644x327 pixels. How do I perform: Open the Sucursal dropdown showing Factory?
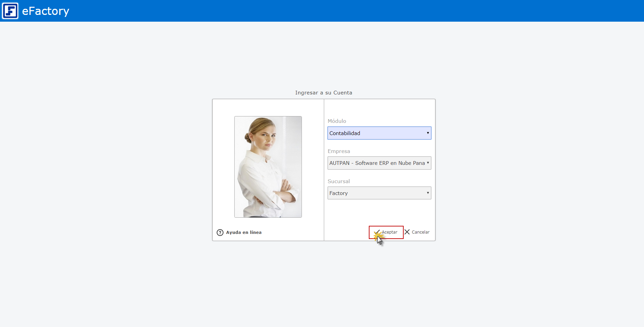point(375,193)
